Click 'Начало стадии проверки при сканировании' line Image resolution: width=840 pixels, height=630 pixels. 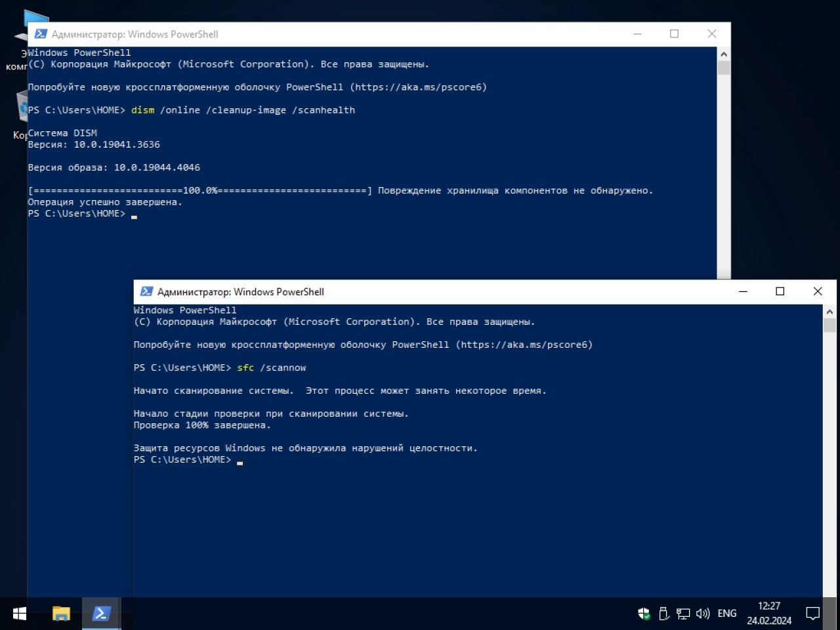[271, 413]
